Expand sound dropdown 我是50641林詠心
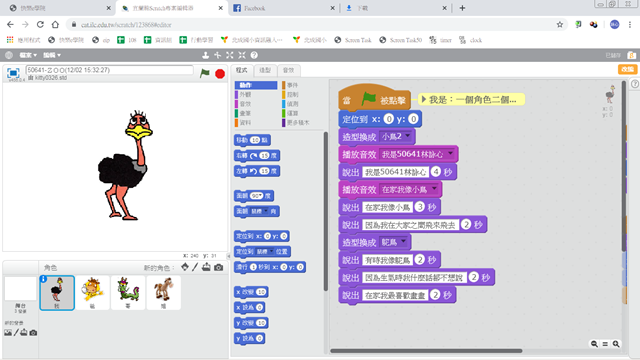 [x=417, y=154]
